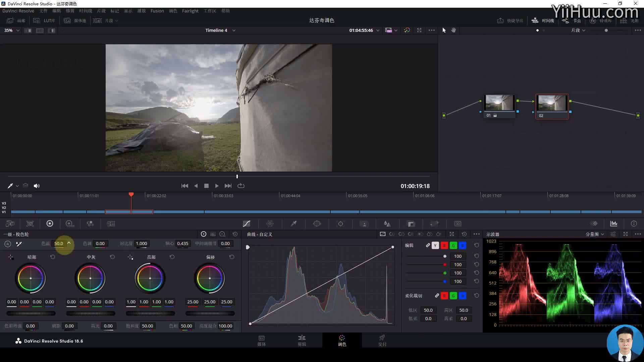Toggle soft clip red channel button
Image resolution: width=644 pixels, height=362 pixels.
[x=444, y=296]
